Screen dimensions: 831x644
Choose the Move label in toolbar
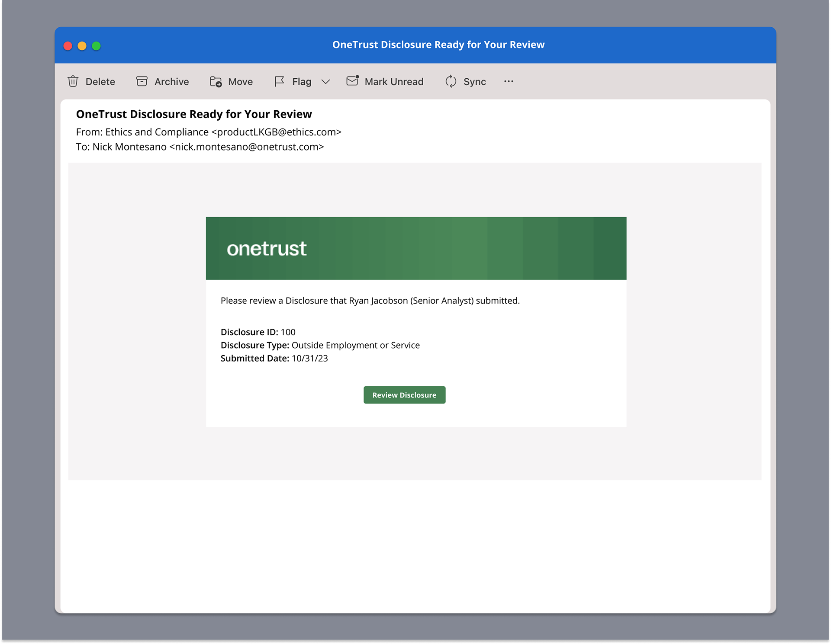[x=240, y=82]
